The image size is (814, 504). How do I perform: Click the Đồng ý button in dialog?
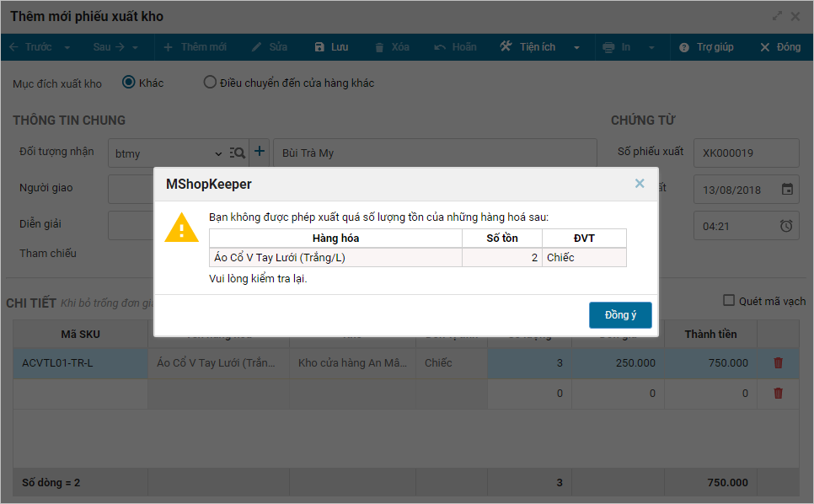point(620,315)
